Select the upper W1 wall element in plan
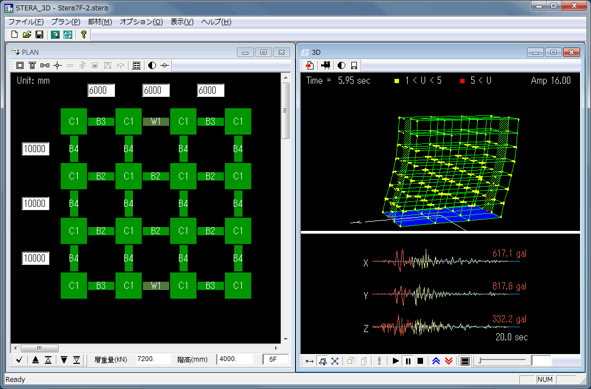Image resolution: width=591 pixels, height=389 pixels. coord(156,121)
